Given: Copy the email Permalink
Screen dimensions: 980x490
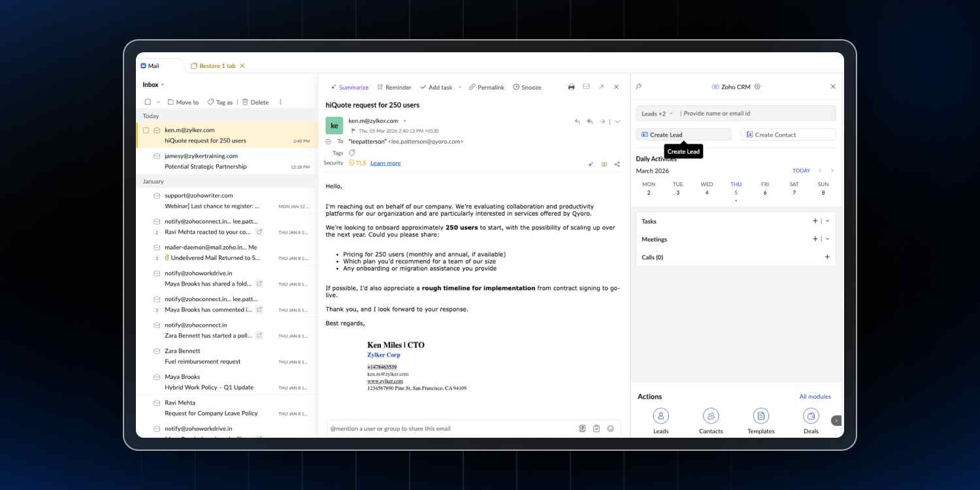Looking at the screenshot, I should [x=487, y=87].
